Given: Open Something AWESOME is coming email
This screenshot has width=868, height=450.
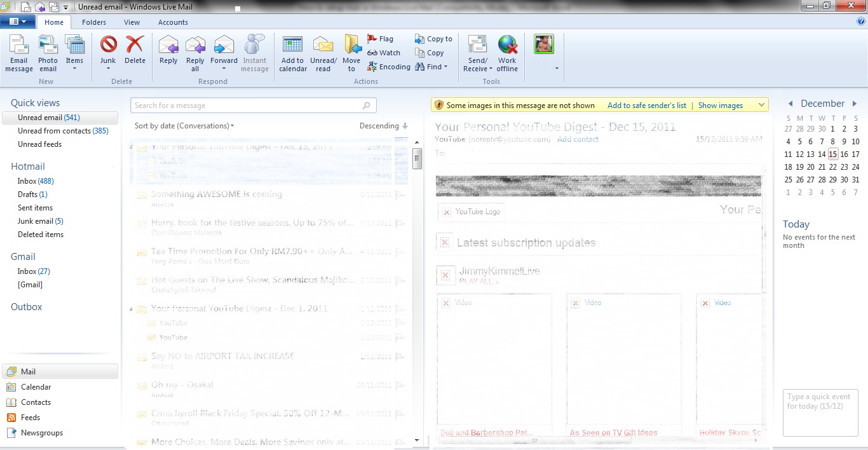Looking at the screenshot, I should click(x=270, y=198).
